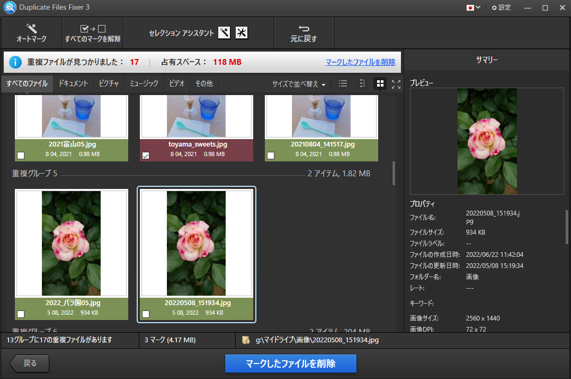571x379 pixels.
Task: Click the 118 MB occupied space value
Action: click(227, 62)
